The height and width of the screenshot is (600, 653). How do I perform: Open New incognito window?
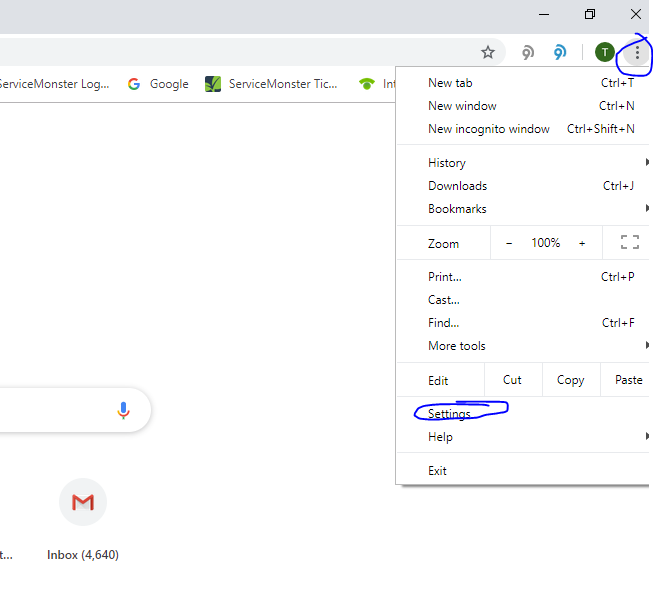[523, 129]
